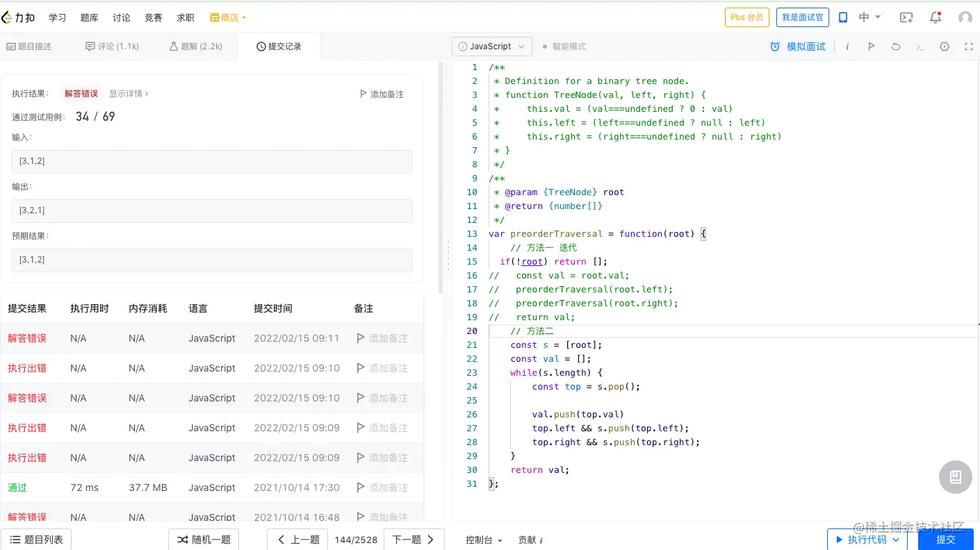
Task: Click the 输出 field showing [3,2,1]
Action: click(x=212, y=210)
